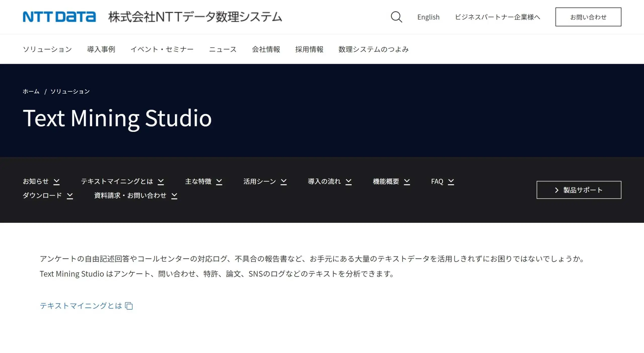
Task: Jump to 活用シーン section
Action: point(259,181)
